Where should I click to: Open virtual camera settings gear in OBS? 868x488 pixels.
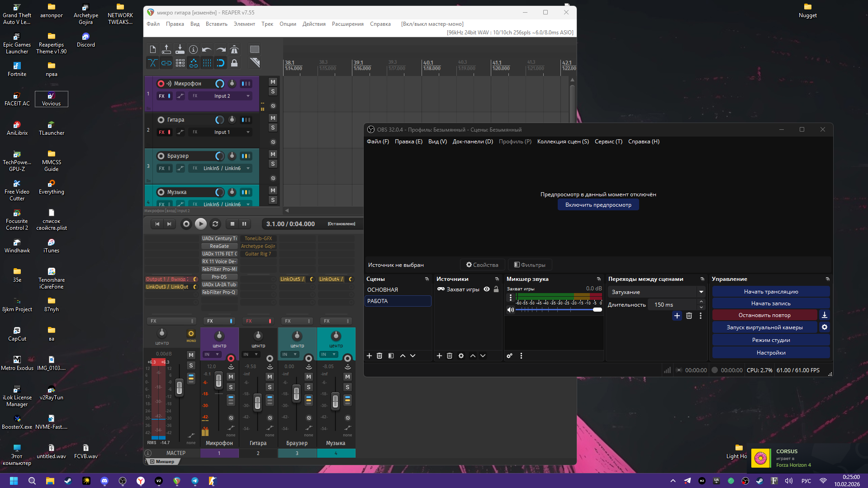click(x=825, y=327)
